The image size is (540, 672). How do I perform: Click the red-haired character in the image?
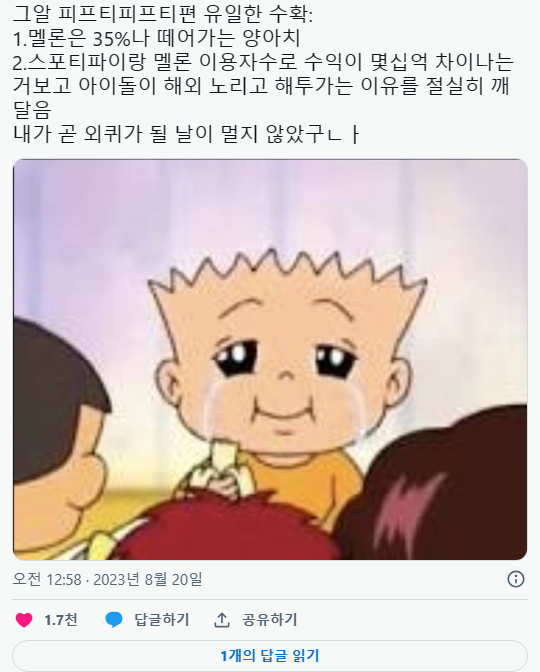coord(231,529)
